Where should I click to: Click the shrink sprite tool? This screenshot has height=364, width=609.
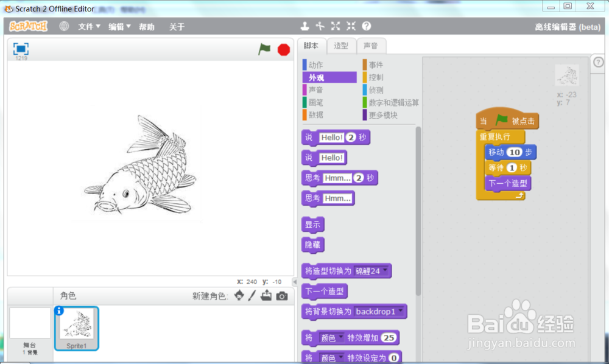coord(350,26)
